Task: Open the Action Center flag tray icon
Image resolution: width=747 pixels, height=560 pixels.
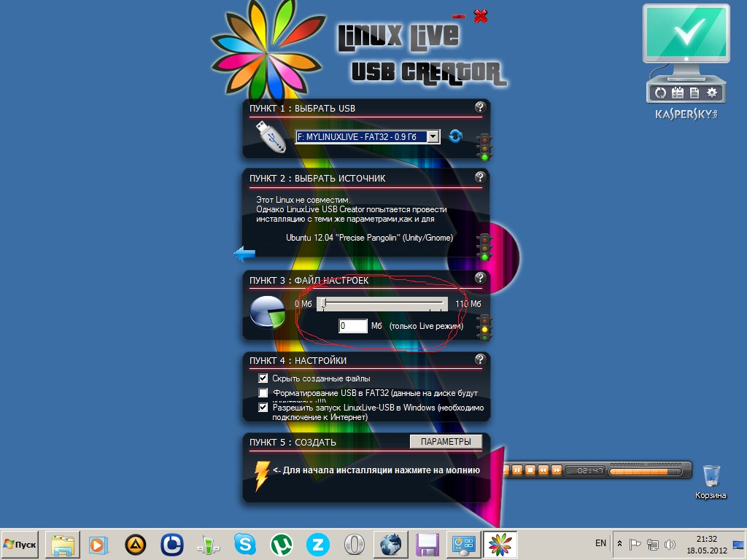Action: point(635,544)
